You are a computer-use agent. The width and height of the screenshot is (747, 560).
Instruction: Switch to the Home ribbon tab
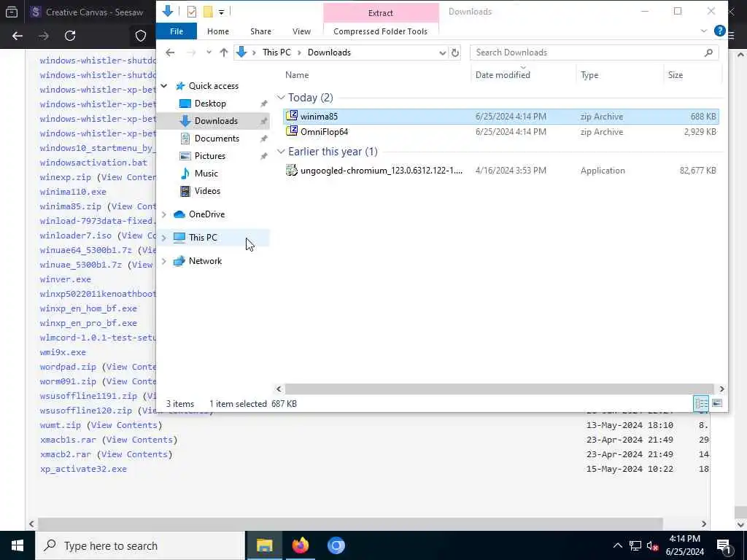(x=217, y=31)
